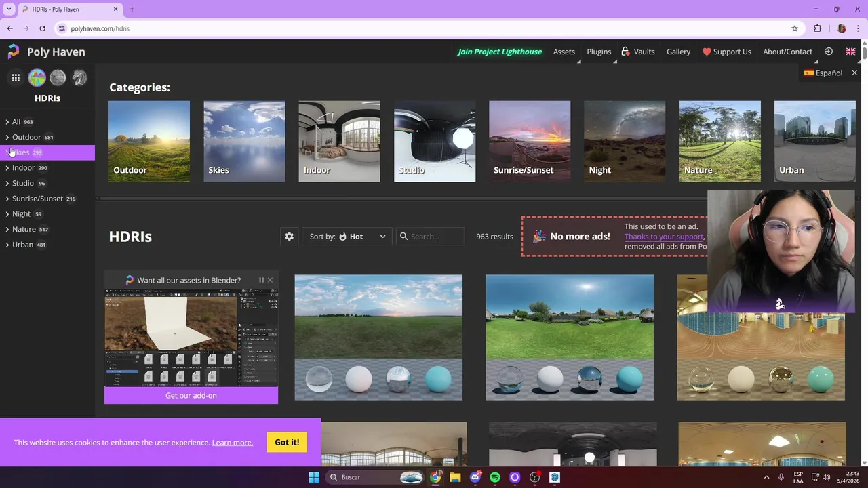The height and width of the screenshot is (488, 868).
Task: Select Nature 517 in the sidebar
Action: (47, 229)
